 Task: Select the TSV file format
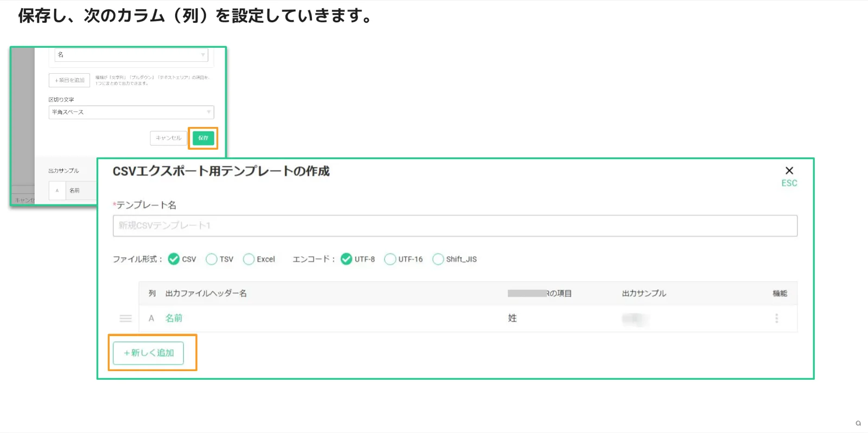pyautogui.click(x=212, y=259)
